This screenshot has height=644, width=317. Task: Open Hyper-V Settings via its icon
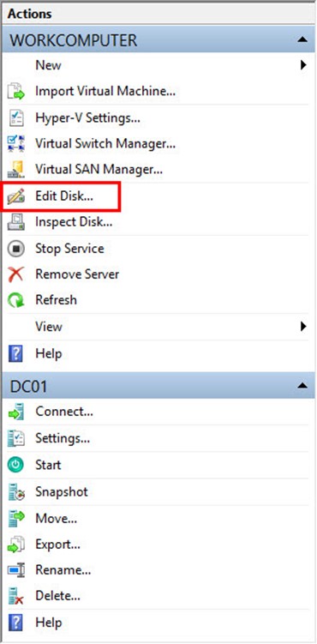(16, 118)
